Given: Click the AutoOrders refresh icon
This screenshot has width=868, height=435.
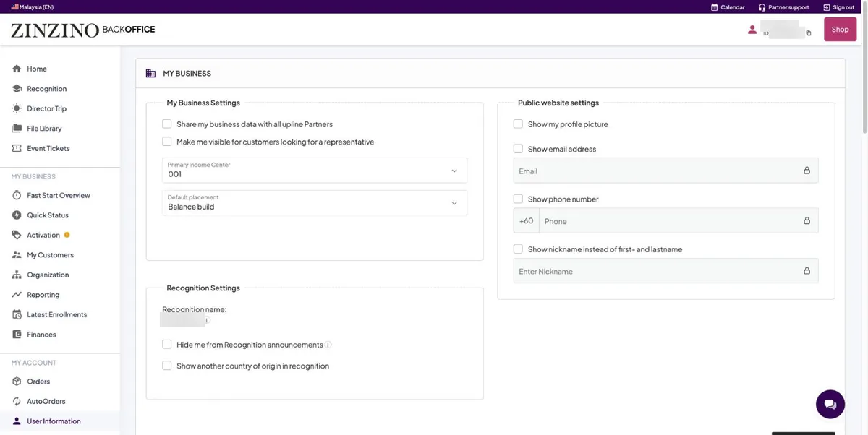Looking at the screenshot, I should [x=17, y=401].
